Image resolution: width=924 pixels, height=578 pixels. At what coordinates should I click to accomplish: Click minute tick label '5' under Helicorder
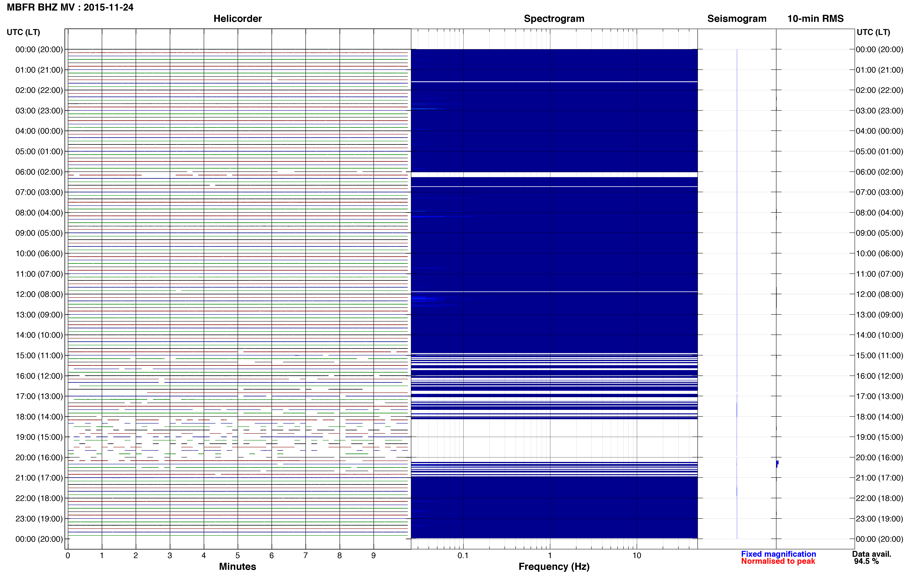tap(238, 556)
